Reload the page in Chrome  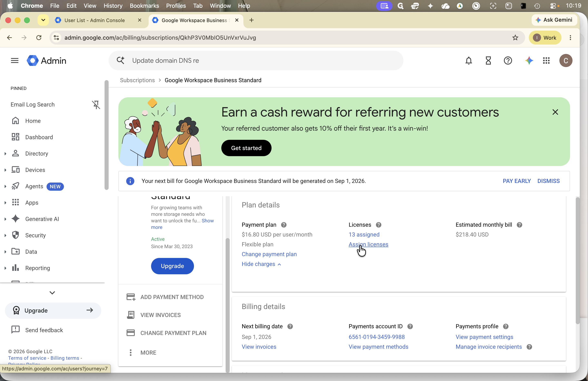pos(39,38)
